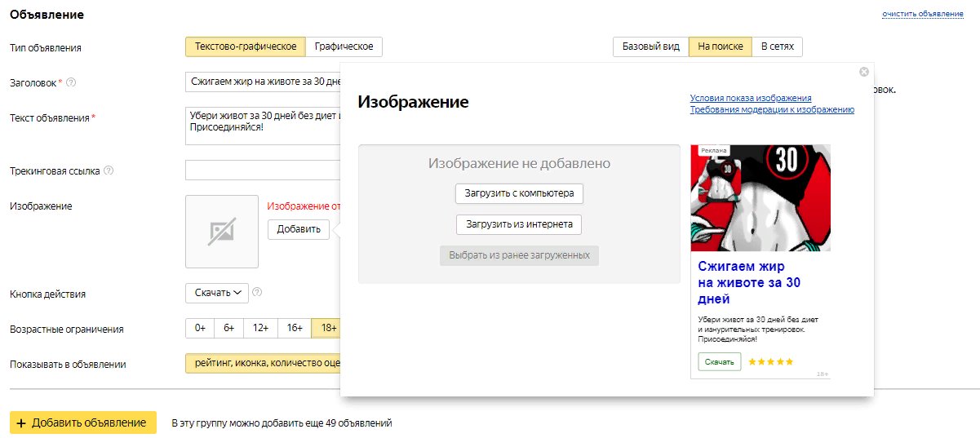Switch preview to Базовый вид tab
Screen dimensions: 980x438
click(650, 46)
